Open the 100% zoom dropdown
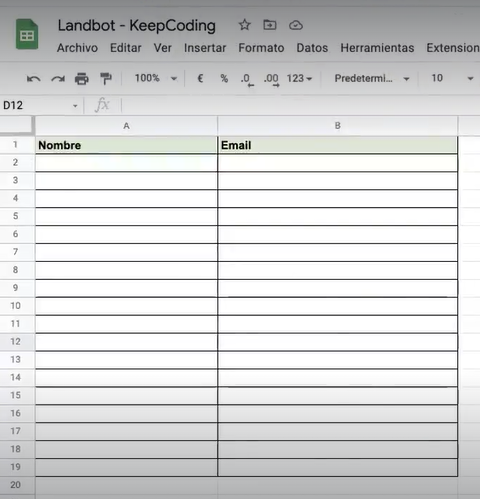 [156, 78]
